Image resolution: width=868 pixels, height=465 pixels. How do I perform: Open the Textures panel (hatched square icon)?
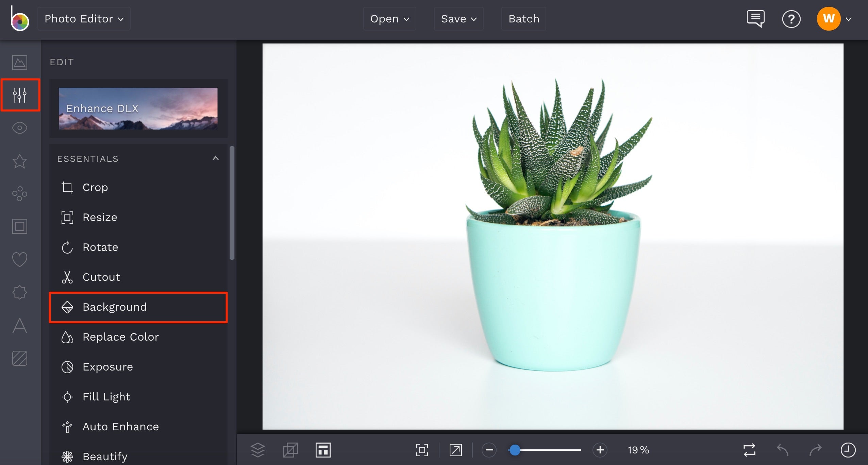click(19, 358)
